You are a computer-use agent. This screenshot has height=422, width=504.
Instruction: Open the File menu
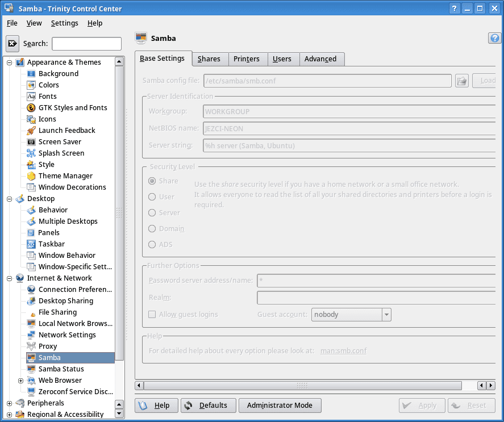coord(12,23)
